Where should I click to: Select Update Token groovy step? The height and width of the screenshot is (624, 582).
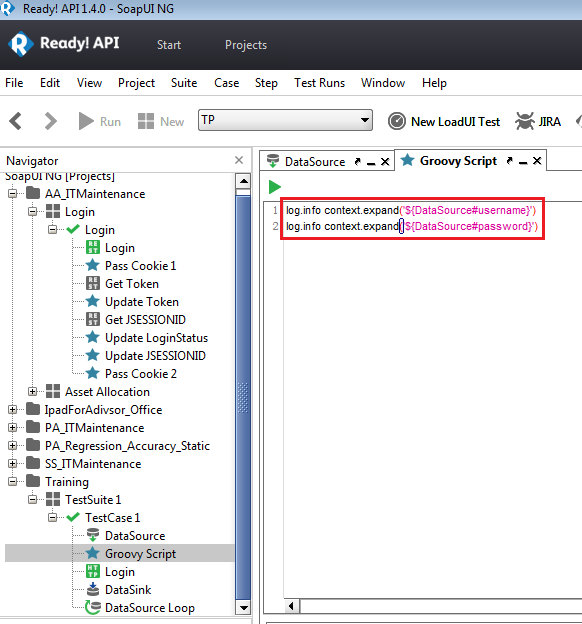(x=142, y=302)
